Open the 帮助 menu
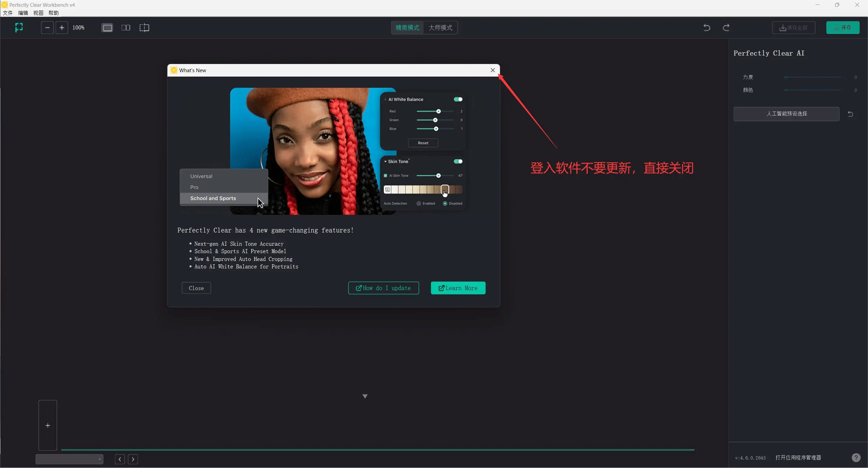868x468 pixels. 54,13
